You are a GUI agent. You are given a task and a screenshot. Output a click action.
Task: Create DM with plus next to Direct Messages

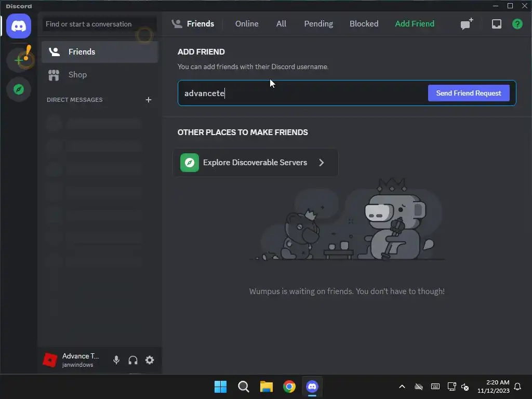tap(148, 100)
